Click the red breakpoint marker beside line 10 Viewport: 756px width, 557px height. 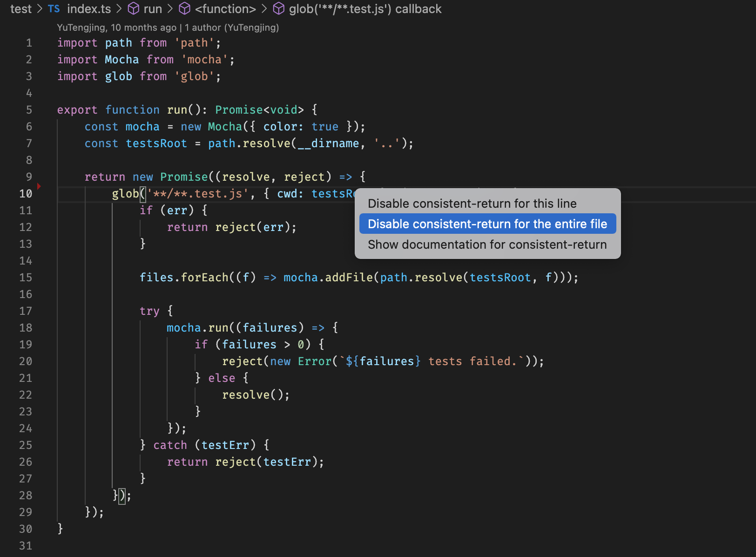(x=39, y=186)
